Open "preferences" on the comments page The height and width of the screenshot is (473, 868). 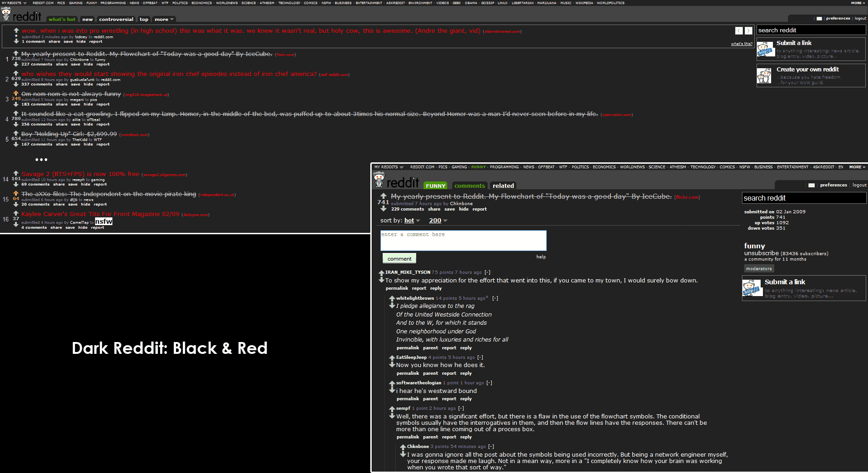pos(833,185)
